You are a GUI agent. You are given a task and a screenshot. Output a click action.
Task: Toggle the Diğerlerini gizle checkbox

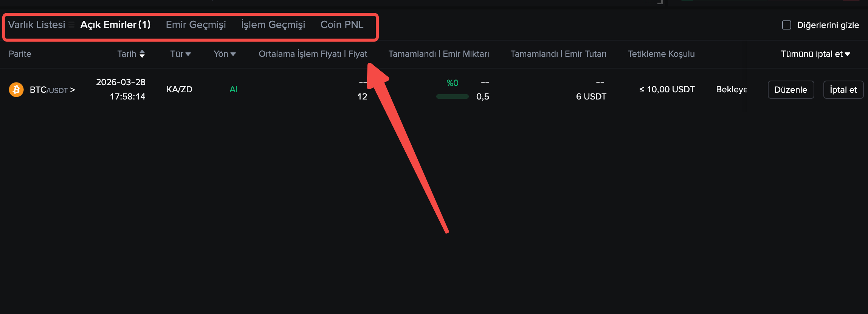pos(787,25)
